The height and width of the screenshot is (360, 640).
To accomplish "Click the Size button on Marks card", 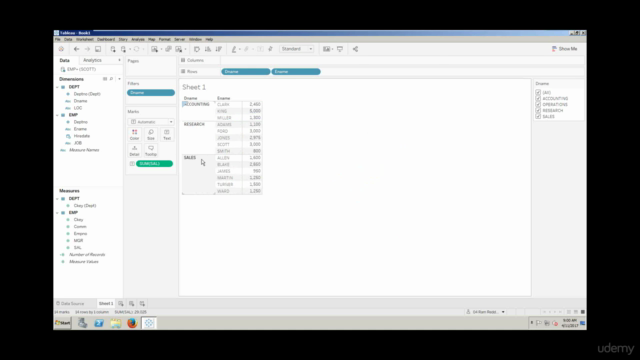I will coord(151,134).
